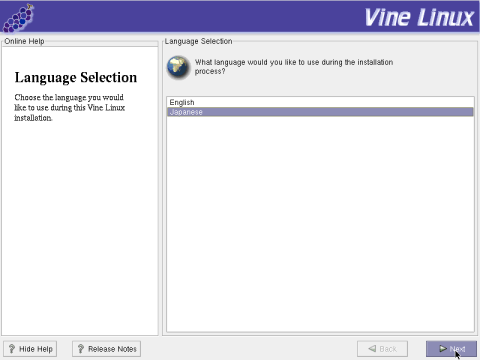
Task: Click the Vine Linux title text
Action: (419, 17)
